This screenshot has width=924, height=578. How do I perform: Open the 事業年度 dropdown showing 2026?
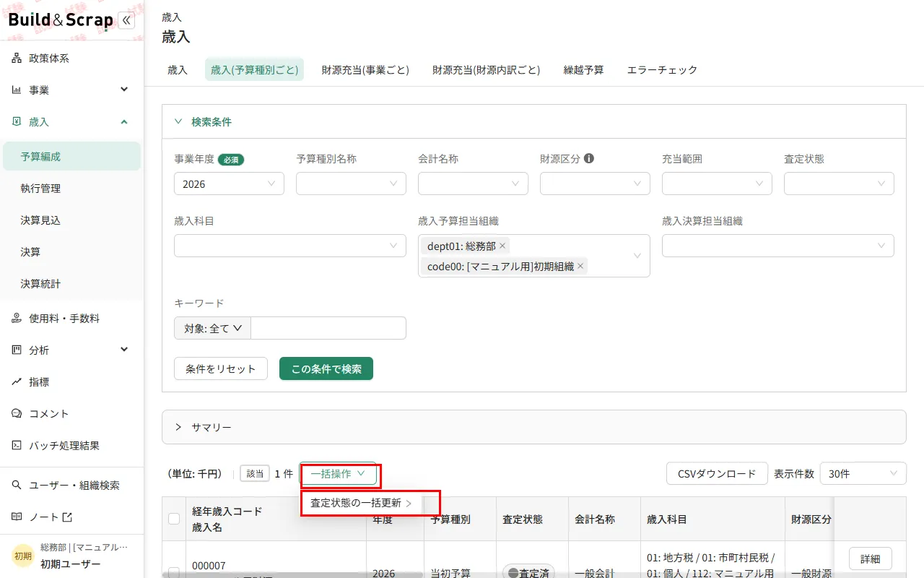click(229, 184)
